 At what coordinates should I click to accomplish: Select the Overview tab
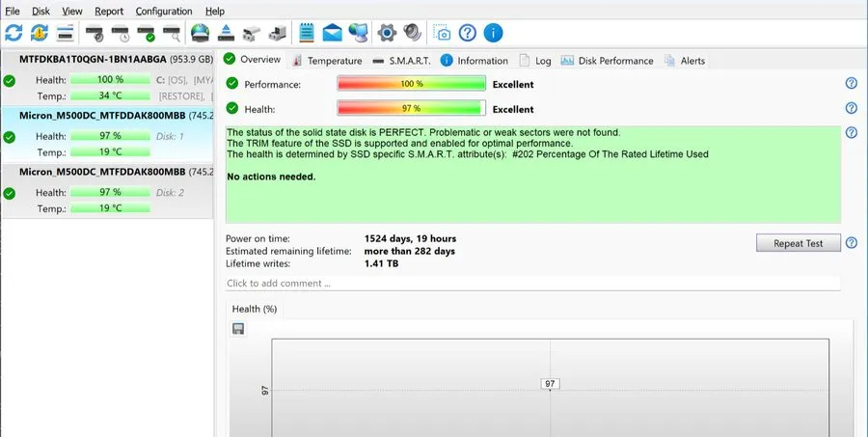253,59
